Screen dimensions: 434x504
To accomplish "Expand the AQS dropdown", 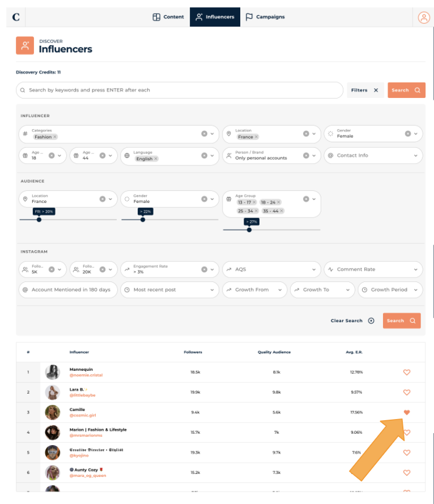I will [x=271, y=270].
